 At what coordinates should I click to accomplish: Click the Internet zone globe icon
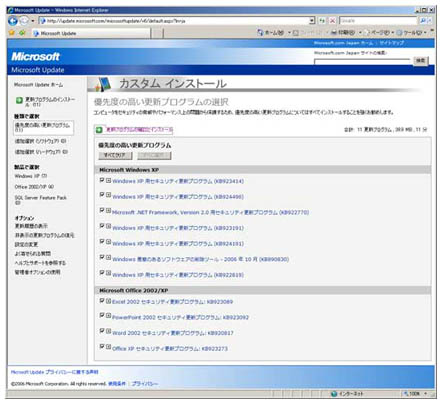[x=334, y=394]
